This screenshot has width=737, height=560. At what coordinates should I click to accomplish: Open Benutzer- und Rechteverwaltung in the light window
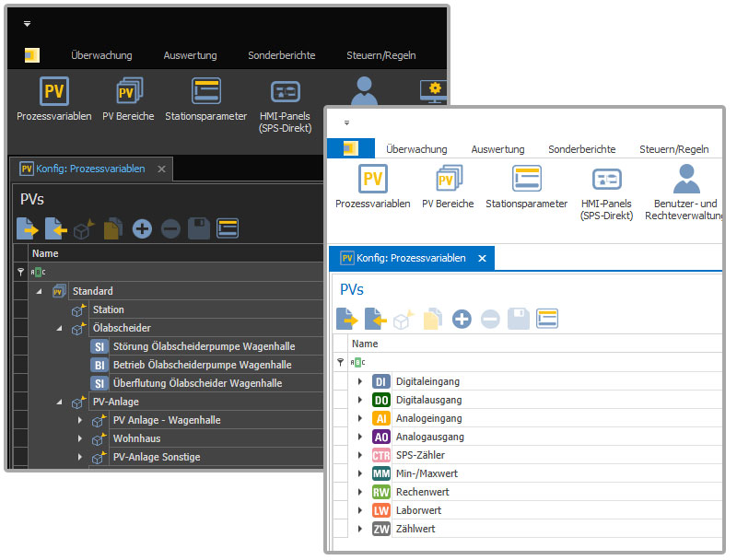(684, 192)
